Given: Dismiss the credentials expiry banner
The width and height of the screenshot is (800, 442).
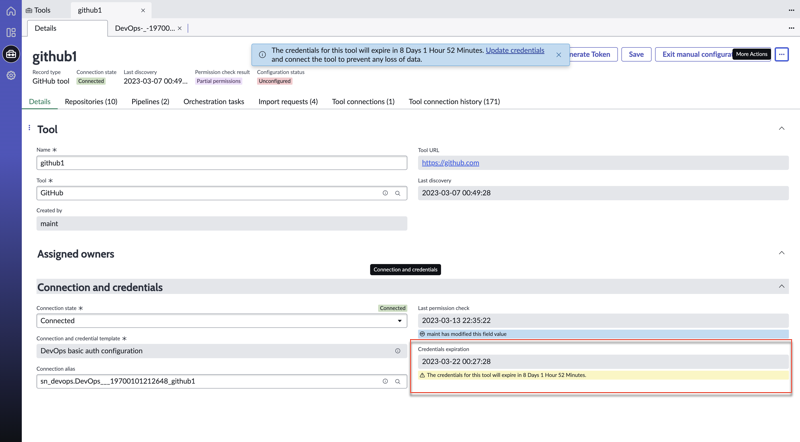Looking at the screenshot, I should click(559, 55).
